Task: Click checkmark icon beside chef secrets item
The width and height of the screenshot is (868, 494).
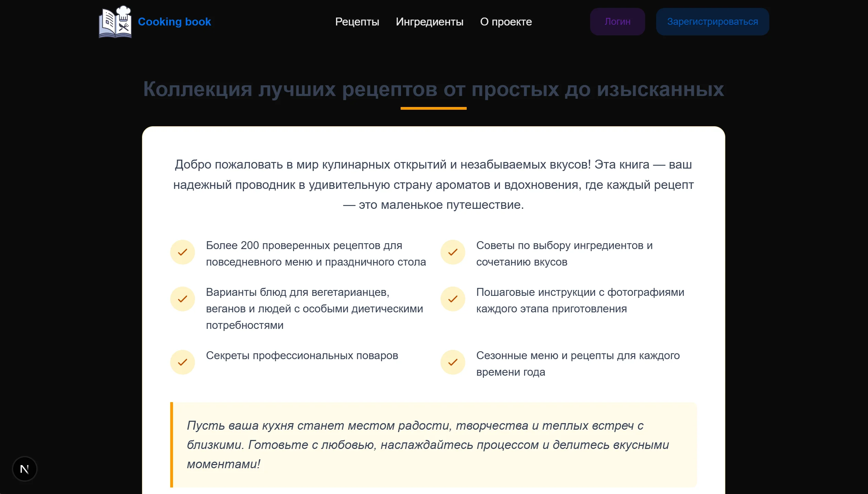Action: (182, 362)
